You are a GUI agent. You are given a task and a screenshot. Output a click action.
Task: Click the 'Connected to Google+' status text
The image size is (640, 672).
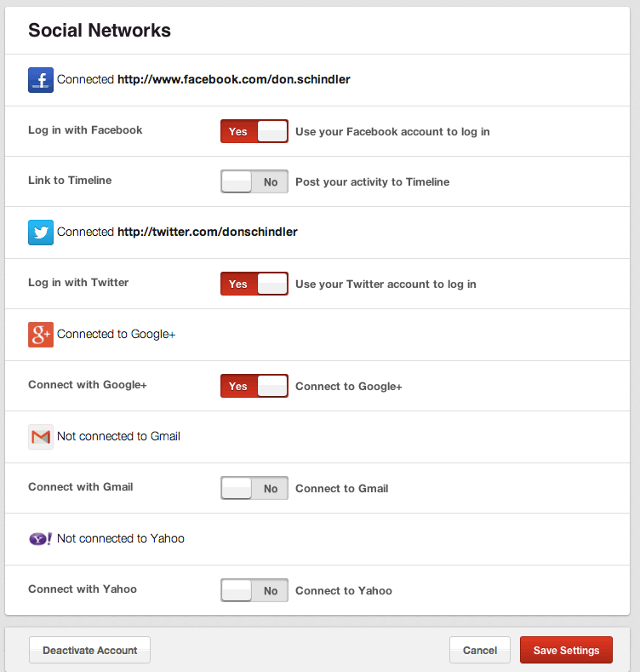point(117,334)
